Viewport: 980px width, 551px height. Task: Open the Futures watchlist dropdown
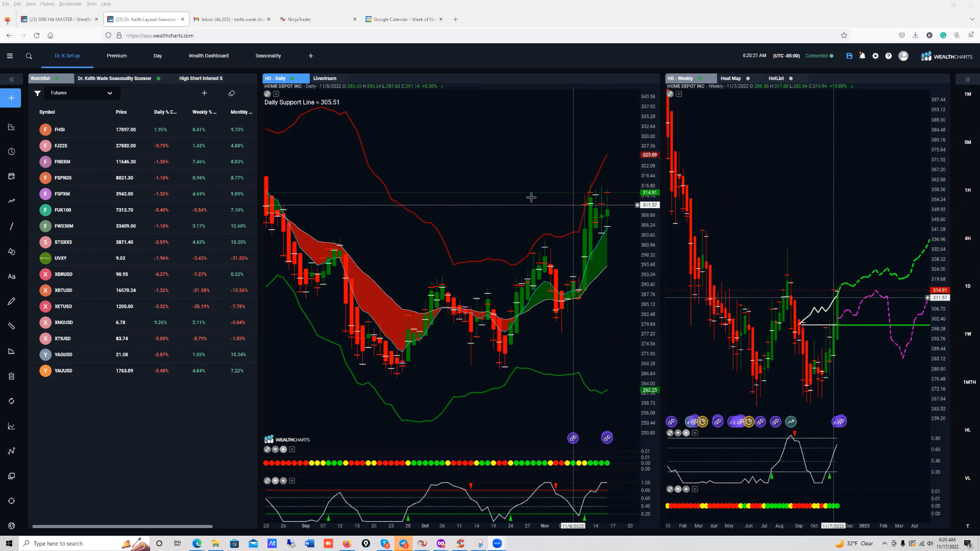pos(82,93)
